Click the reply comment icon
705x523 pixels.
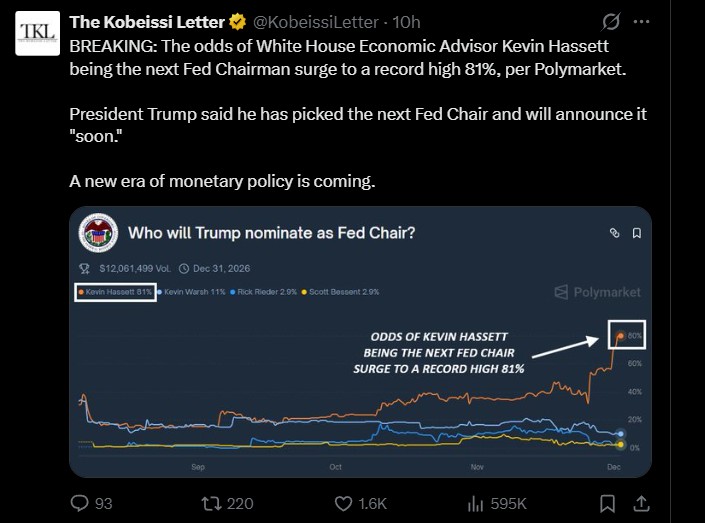pyautogui.click(x=81, y=503)
